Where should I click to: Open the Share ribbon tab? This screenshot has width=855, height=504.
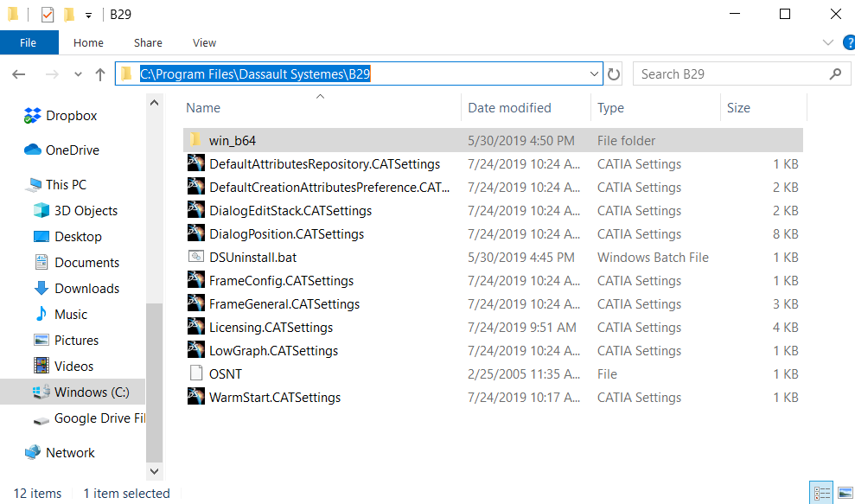tap(148, 42)
